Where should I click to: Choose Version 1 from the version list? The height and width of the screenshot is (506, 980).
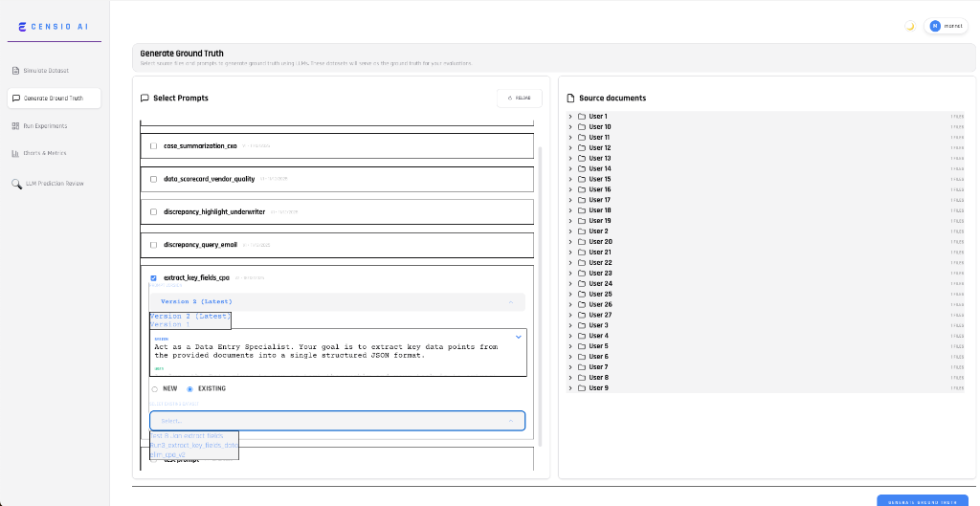click(169, 325)
